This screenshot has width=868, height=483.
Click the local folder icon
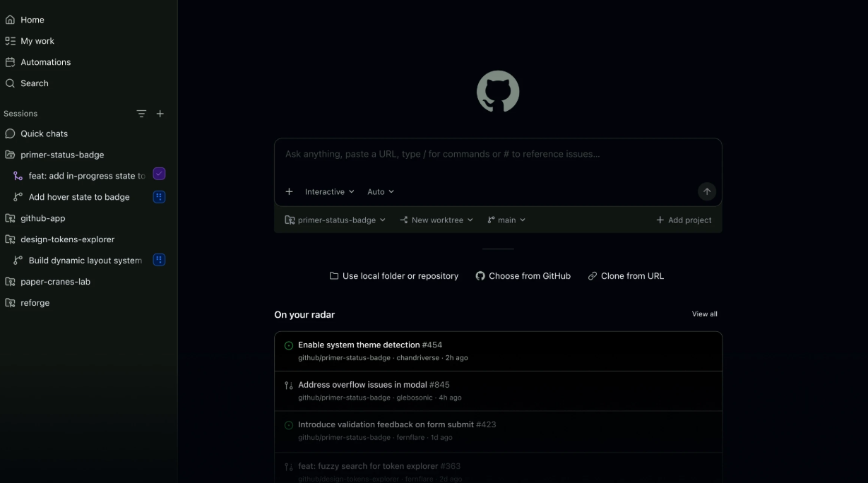point(334,276)
